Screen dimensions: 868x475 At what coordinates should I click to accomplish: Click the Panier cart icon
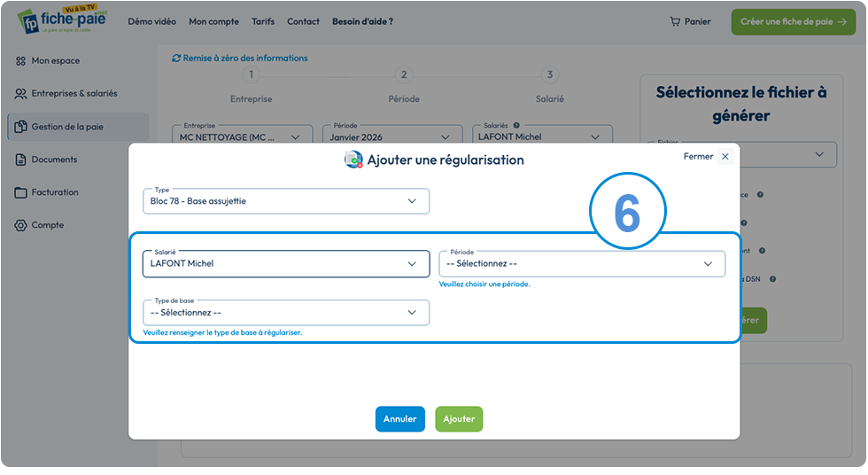tap(675, 21)
